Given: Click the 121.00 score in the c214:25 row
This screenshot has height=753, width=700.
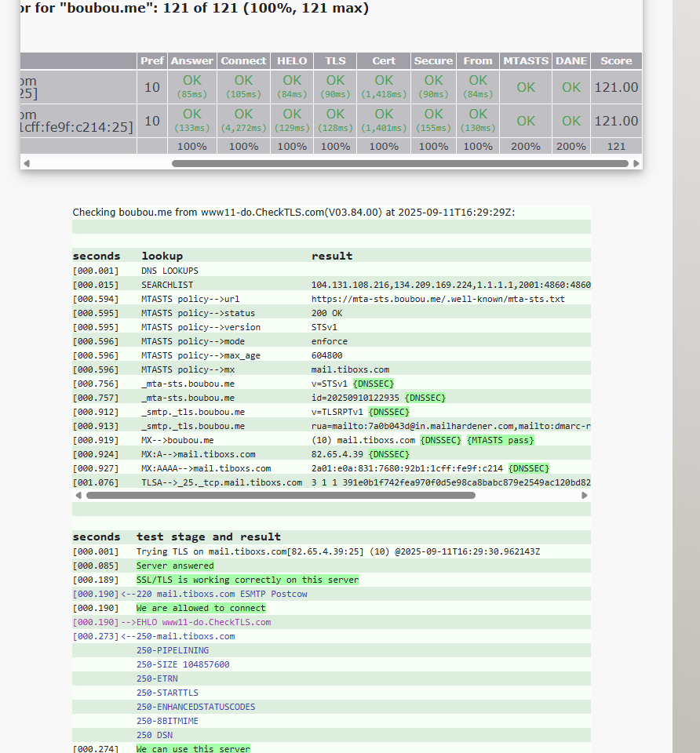Looking at the screenshot, I should 616,121.
